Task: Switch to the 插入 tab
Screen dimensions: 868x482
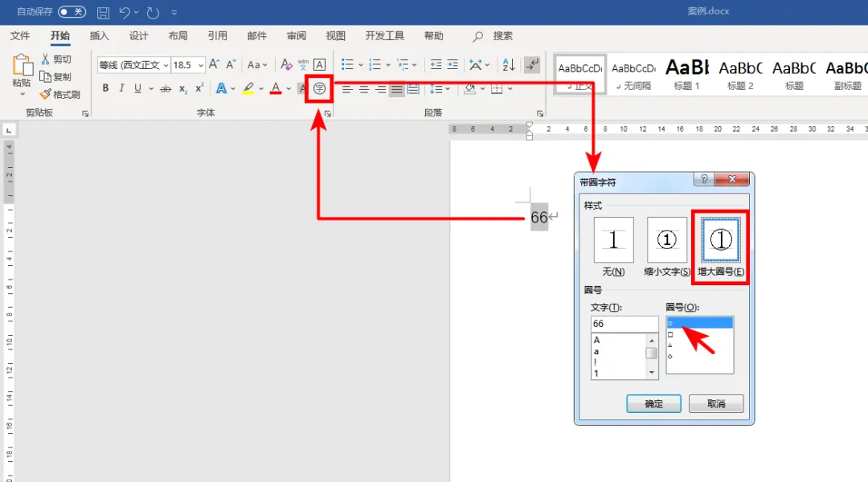Action: point(99,36)
